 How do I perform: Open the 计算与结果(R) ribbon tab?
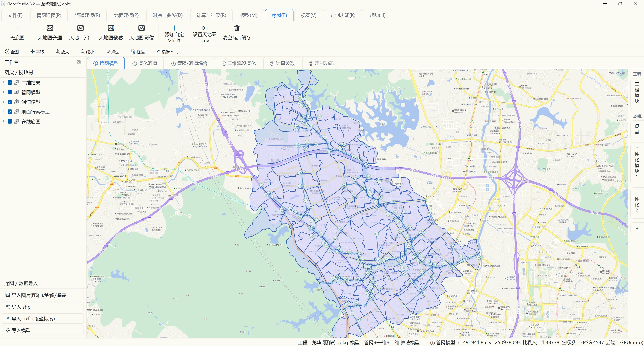point(211,15)
